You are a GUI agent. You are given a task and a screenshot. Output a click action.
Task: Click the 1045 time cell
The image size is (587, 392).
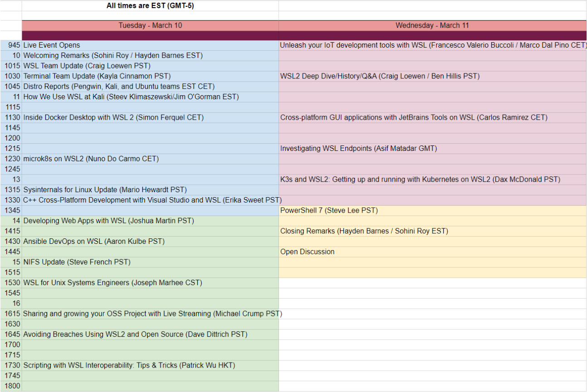tap(11, 87)
